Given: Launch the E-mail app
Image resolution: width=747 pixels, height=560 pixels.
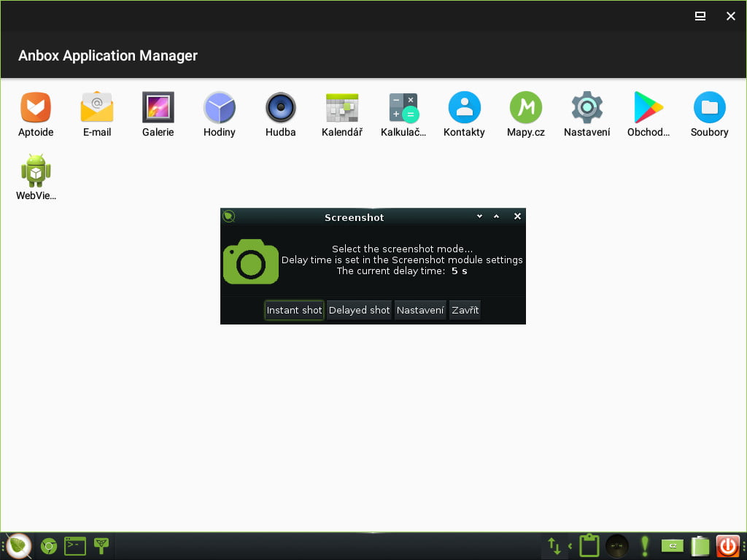Looking at the screenshot, I should [x=97, y=114].
